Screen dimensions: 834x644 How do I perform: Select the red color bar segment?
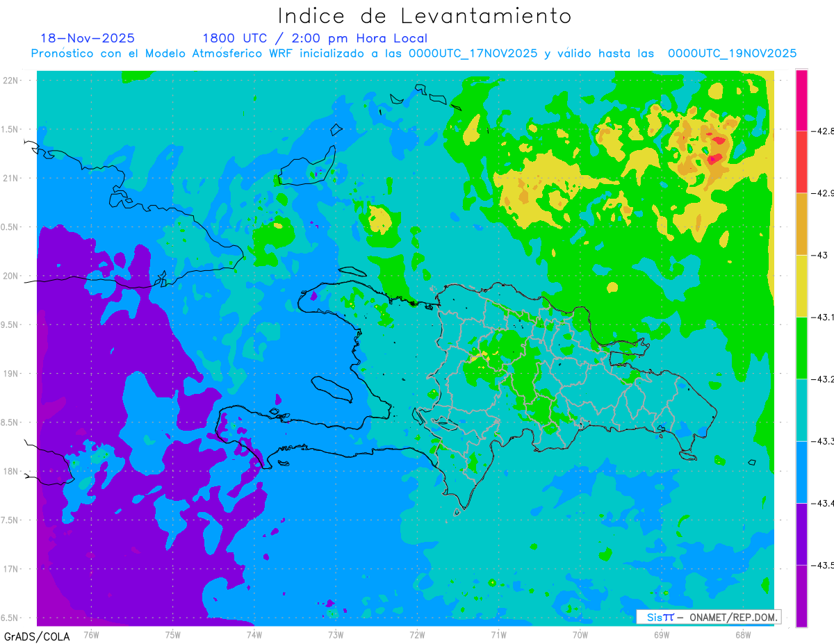coord(801,162)
